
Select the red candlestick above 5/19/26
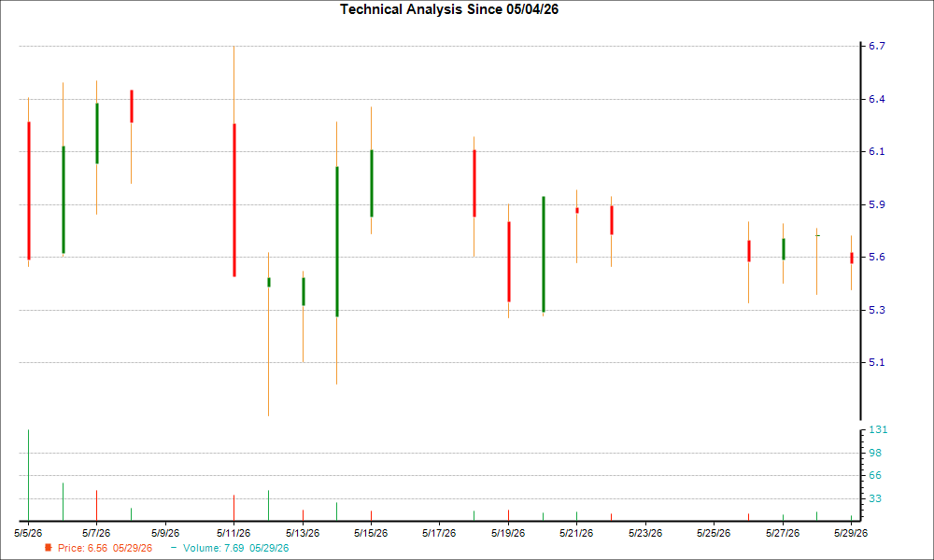[509, 262]
